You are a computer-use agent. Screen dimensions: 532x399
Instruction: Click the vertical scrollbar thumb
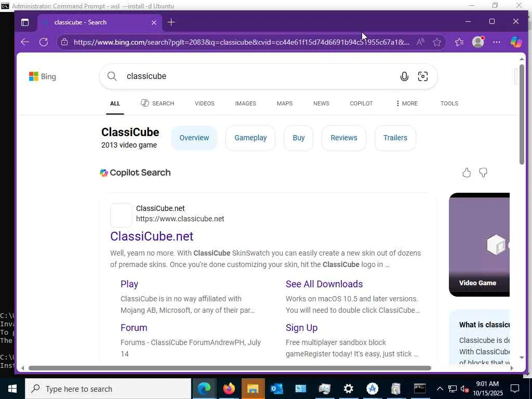522,115
